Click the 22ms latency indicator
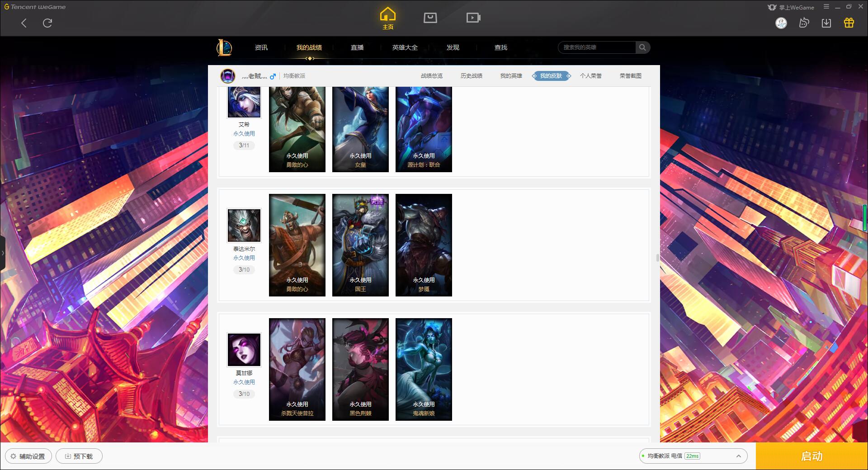This screenshot has height=470, width=868. click(x=692, y=456)
